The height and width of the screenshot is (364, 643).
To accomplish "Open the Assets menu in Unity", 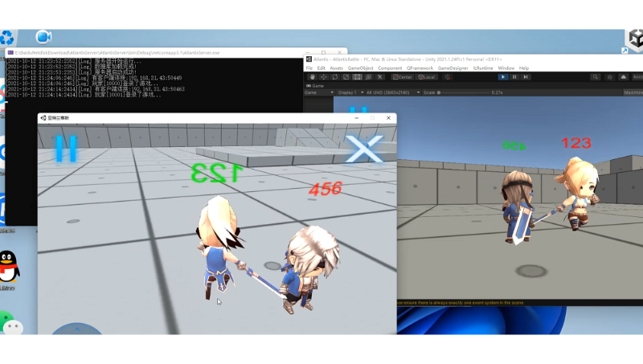I will 336,68.
